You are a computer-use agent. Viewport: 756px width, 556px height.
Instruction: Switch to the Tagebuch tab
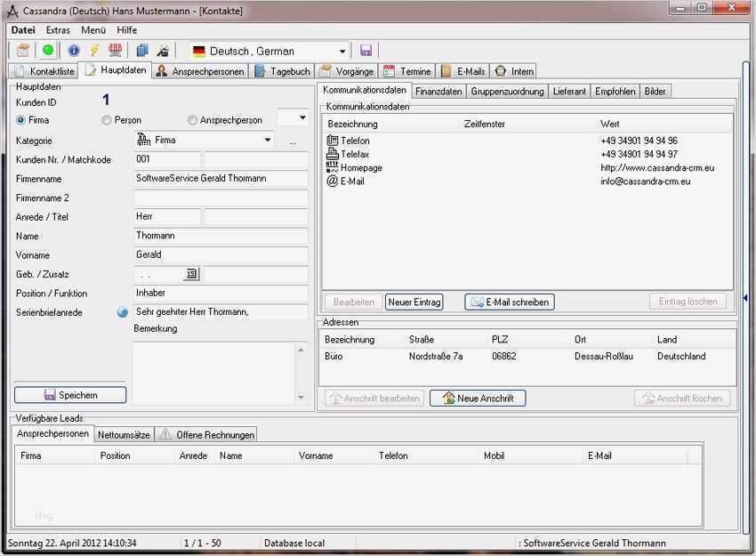[283, 71]
